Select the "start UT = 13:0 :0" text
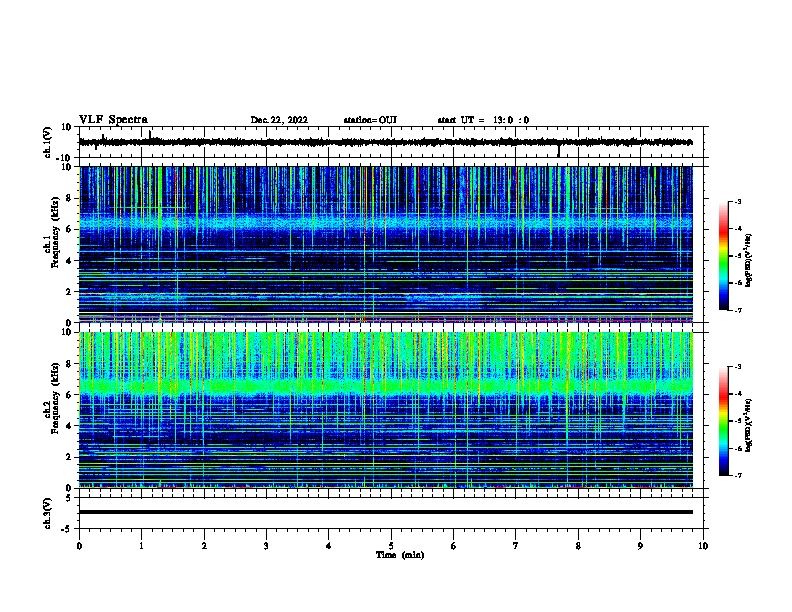This screenshot has width=792, height=612. coord(483,120)
